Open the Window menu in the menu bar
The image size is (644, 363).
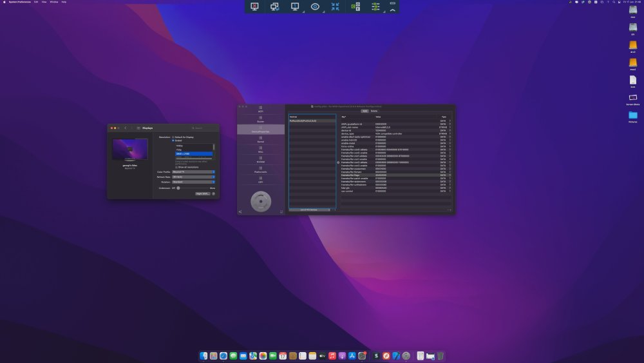tap(54, 2)
